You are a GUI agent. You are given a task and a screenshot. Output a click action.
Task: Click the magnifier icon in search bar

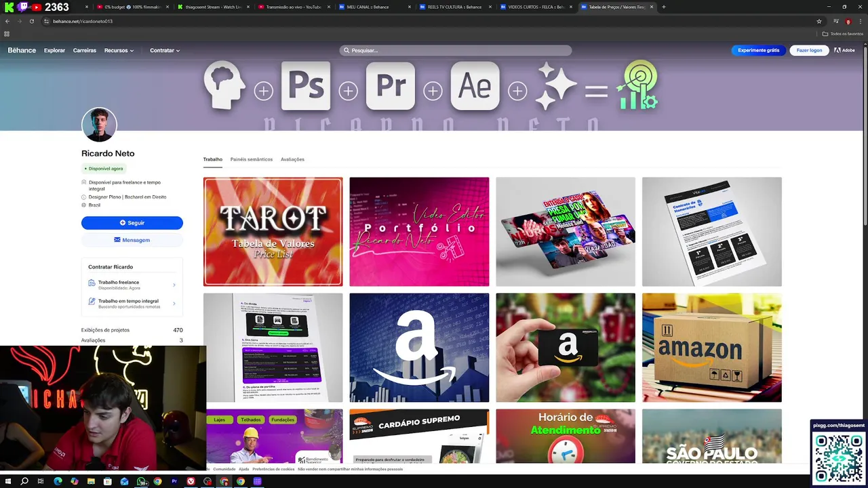click(347, 50)
